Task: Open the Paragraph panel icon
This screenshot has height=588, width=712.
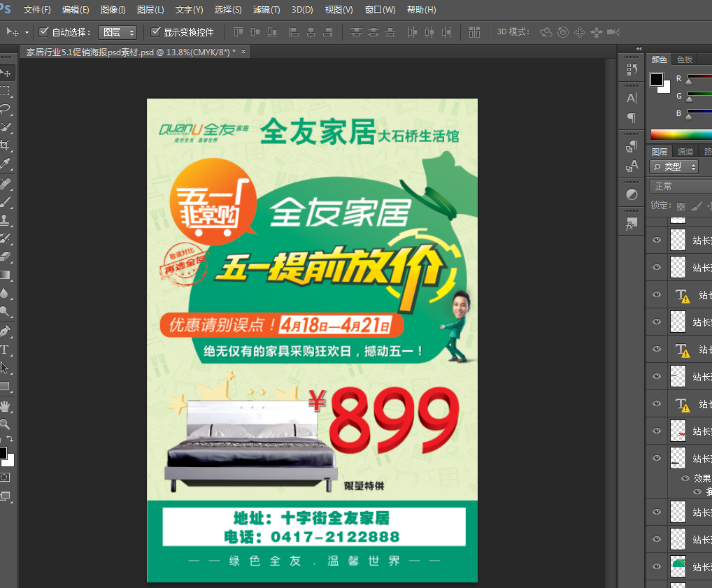Action: coord(632,117)
